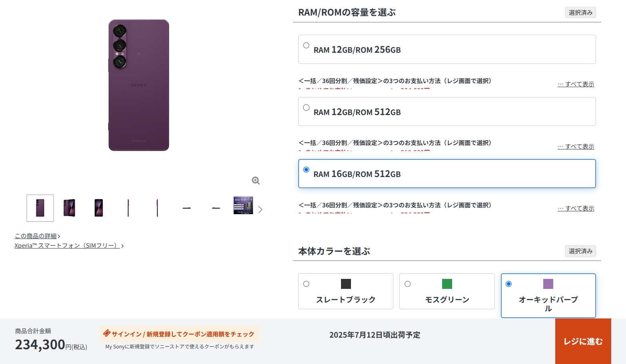Select fifth thumbnail showing vertical side view
The height and width of the screenshot is (364, 626).
click(157, 208)
